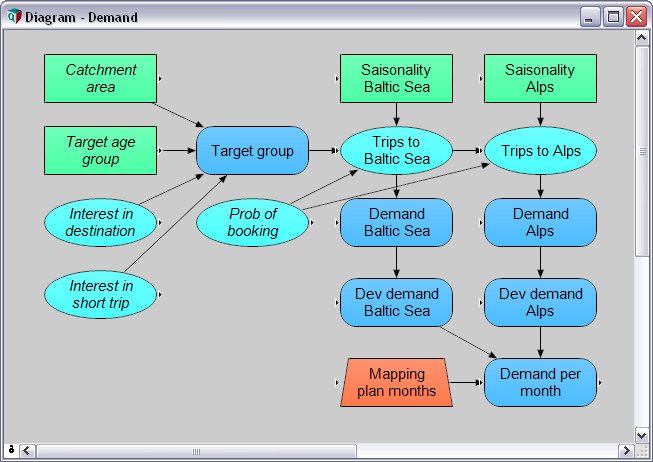The height and width of the screenshot is (462, 653).
Task: Click the Mapping plan months trapezoid node
Action: pyautogui.click(x=396, y=382)
